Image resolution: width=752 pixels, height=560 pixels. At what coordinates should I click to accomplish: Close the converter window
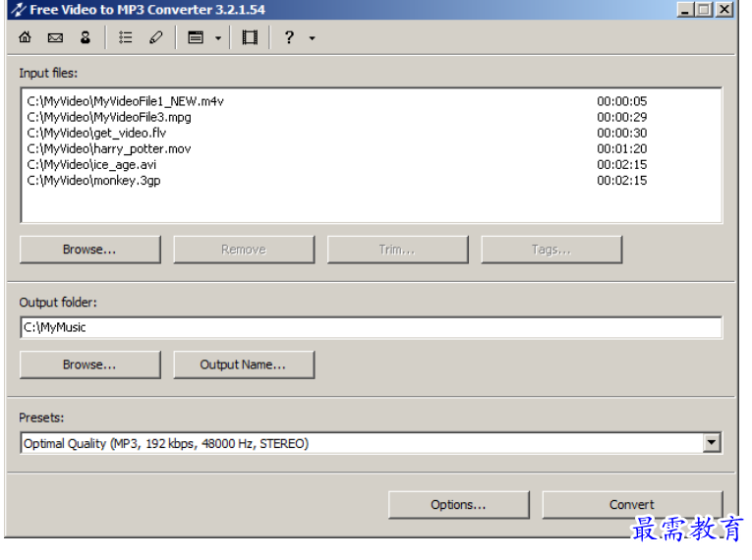click(x=724, y=10)
